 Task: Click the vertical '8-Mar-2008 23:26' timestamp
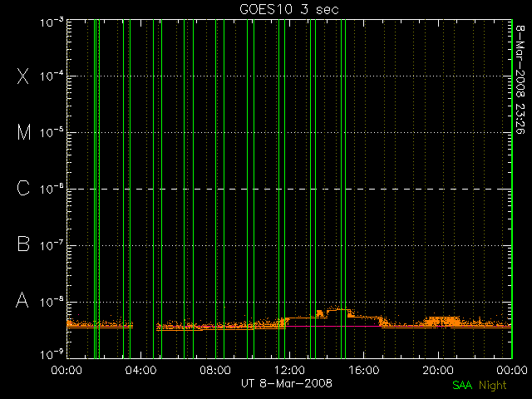coord(520,79)
